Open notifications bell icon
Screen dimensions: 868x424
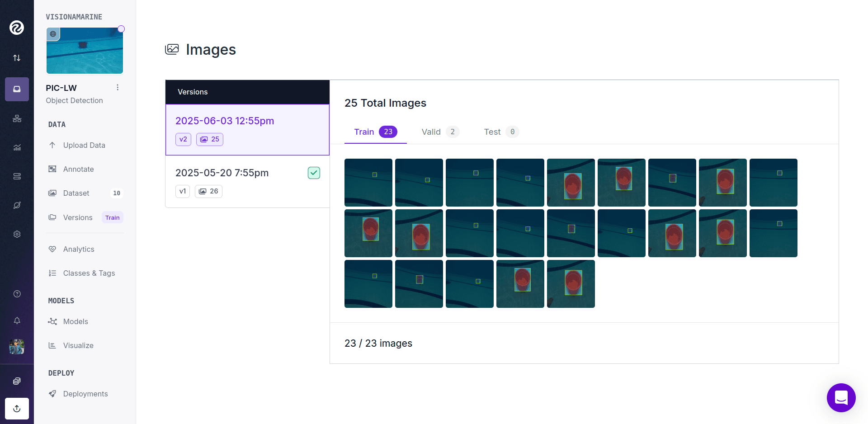[x=17, y=320]
